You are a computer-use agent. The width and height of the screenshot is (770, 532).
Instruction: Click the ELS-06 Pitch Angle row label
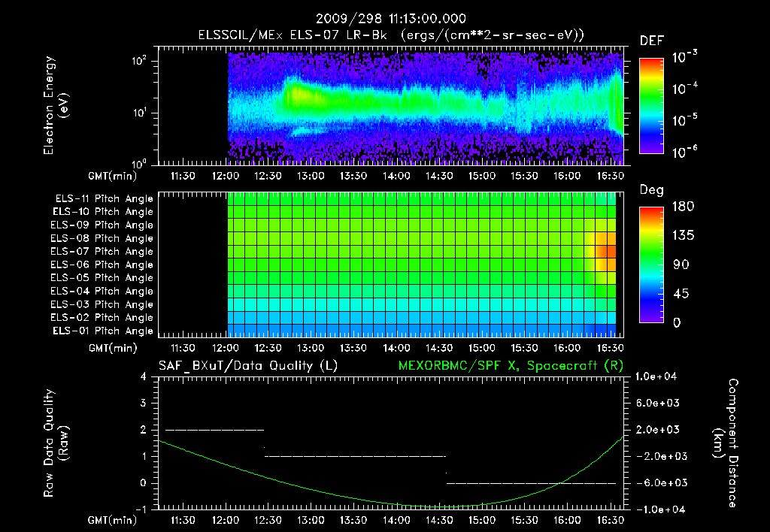102,265
